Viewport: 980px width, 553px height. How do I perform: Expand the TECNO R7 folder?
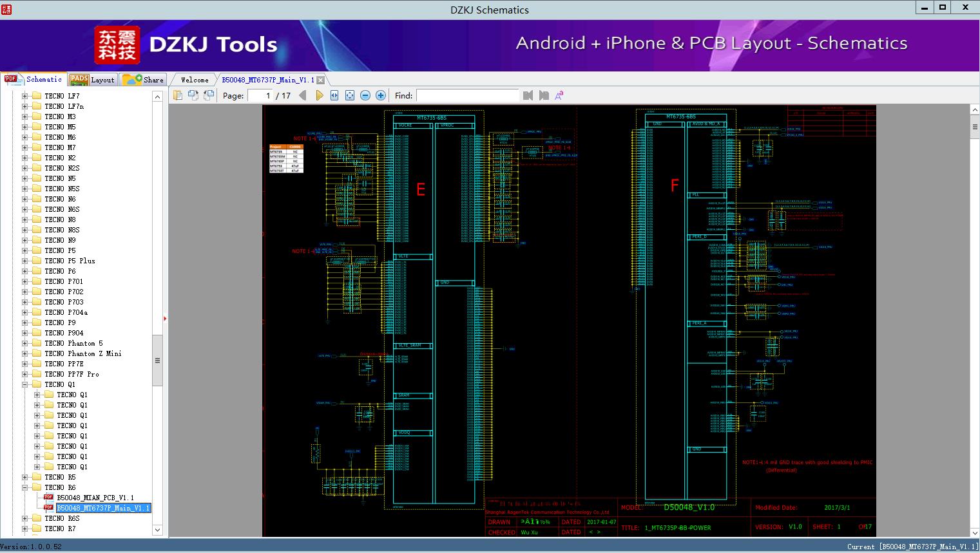tap(25, 529)
